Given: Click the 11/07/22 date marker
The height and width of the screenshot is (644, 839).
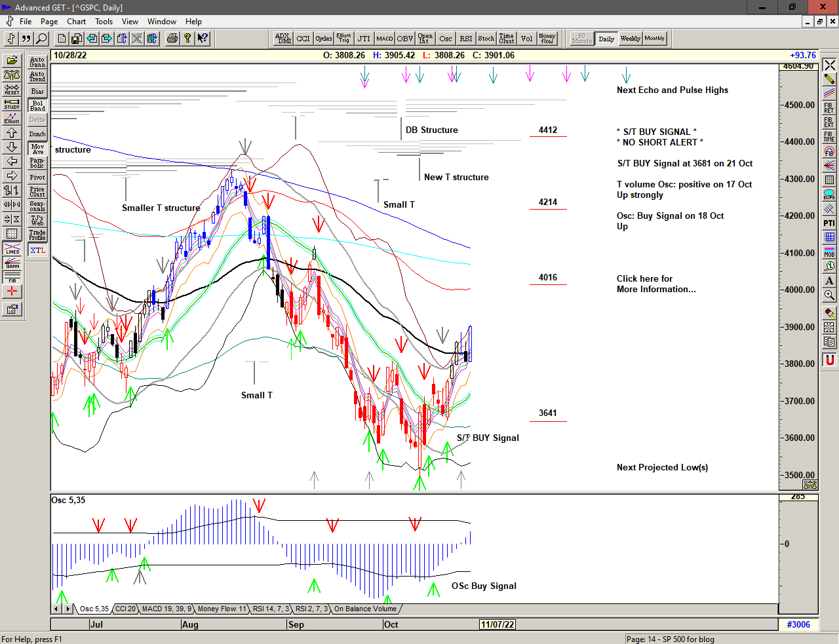Looking at the screenshot, I should click(x=498, y=624).
